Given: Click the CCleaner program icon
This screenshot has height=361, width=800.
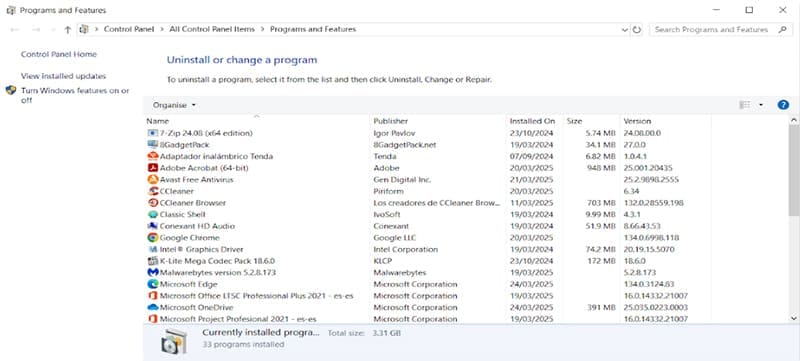Looking at the screenshot, I should (x=153, y=191).
